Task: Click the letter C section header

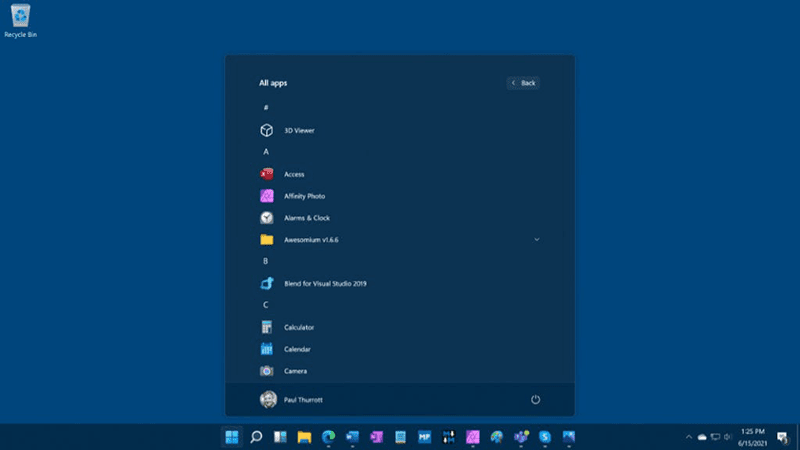Action: click(265, 305)
